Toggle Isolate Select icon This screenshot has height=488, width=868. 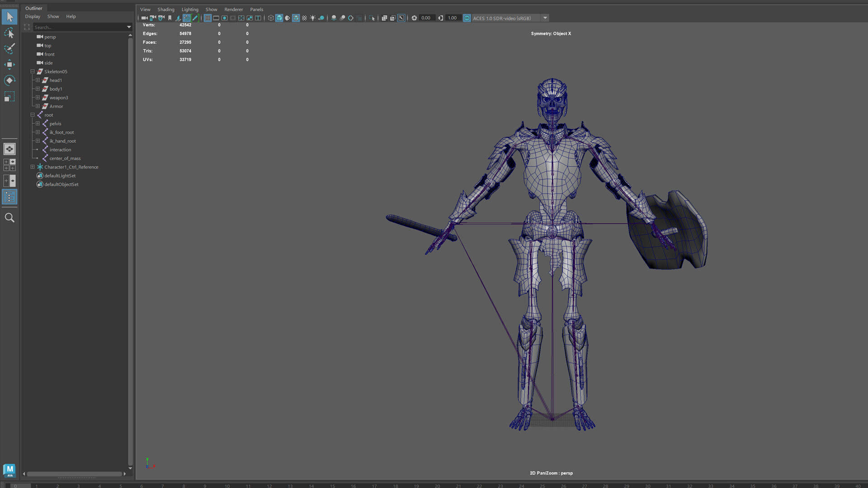372,18
